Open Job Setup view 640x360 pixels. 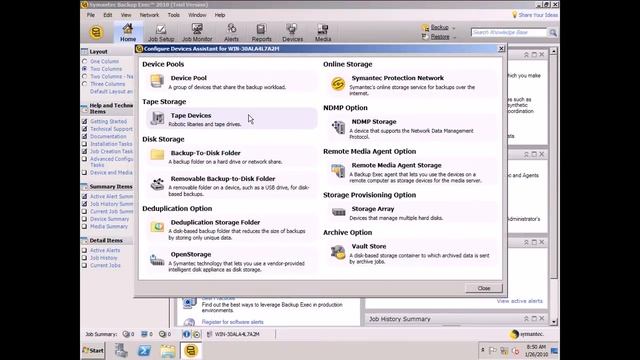(161, 33)
